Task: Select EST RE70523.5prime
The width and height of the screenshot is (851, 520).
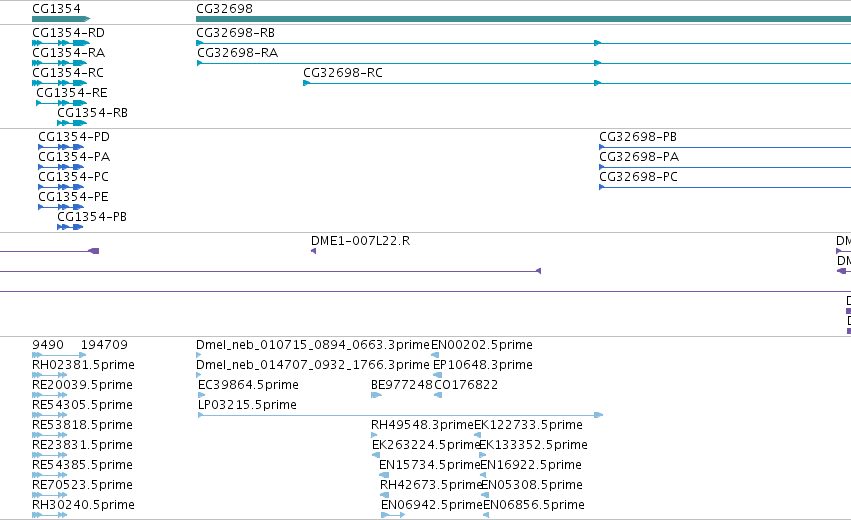Action: [82, 485]
